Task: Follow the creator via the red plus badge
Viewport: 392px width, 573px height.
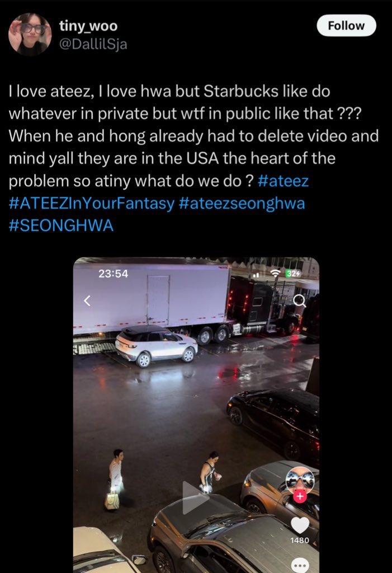Action: pyautogui.click(x=300, y=497)
